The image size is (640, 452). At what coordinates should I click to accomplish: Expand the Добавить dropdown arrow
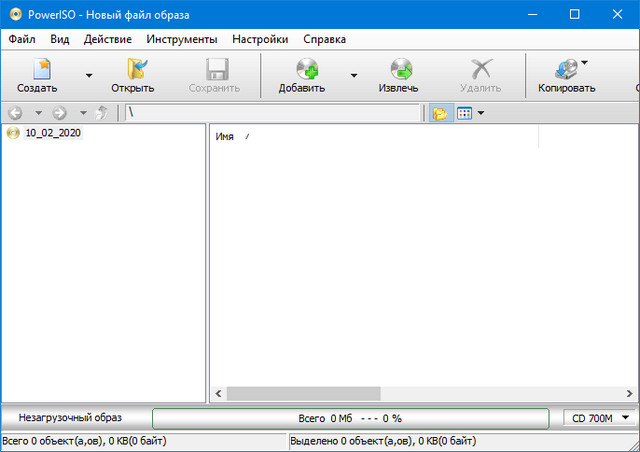click(353, 75)
